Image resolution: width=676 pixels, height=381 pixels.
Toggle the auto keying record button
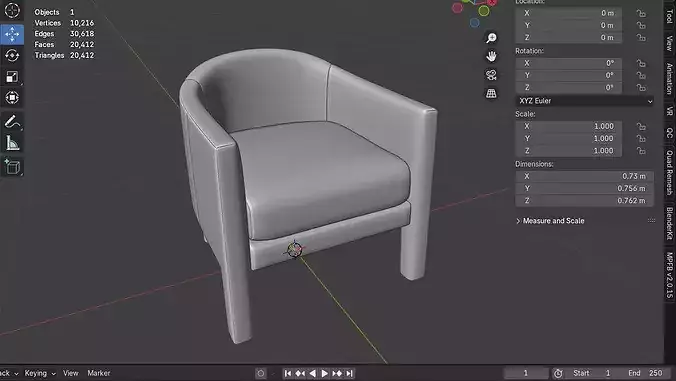tap(260, 373)
